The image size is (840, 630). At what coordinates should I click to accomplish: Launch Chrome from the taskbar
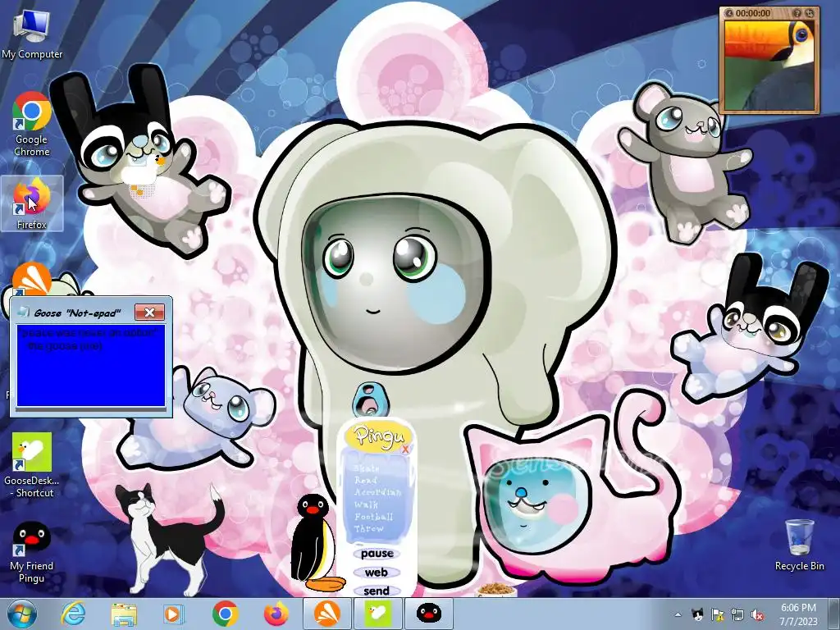[x=225, y=614]
